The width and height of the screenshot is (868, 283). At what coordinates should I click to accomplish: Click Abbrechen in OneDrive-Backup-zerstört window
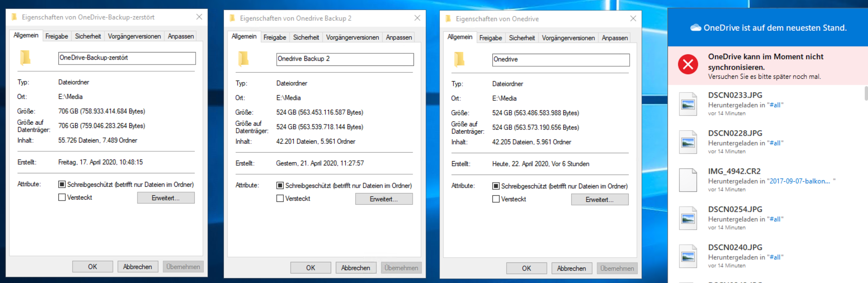137,266
